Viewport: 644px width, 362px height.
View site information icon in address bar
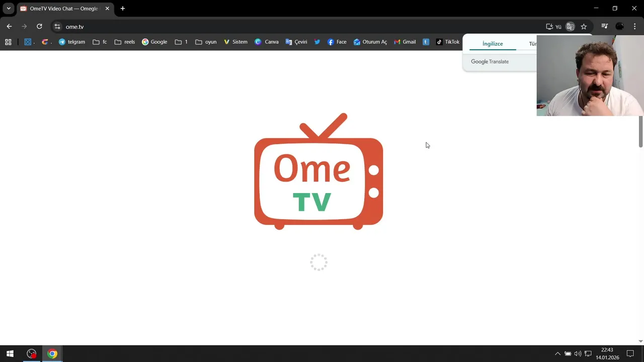tap(57, 27)
